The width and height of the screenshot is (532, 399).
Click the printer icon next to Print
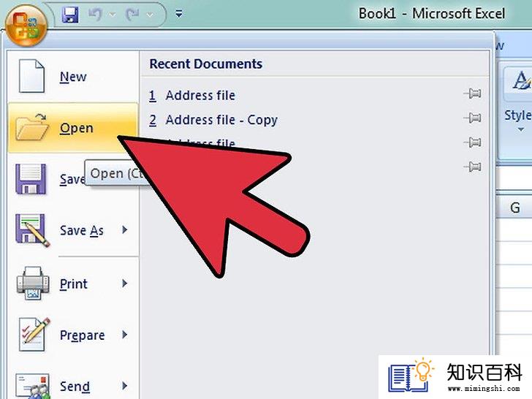tap(33, 284)
